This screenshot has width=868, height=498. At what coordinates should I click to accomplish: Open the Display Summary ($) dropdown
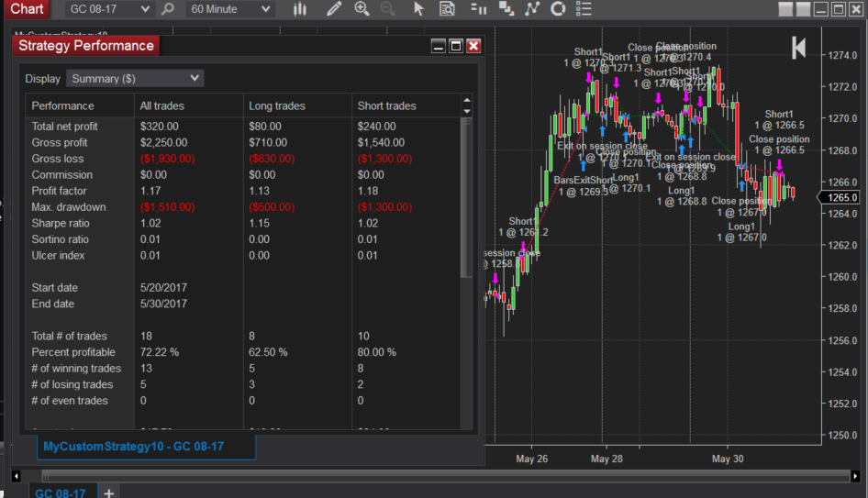pos(137,79)
